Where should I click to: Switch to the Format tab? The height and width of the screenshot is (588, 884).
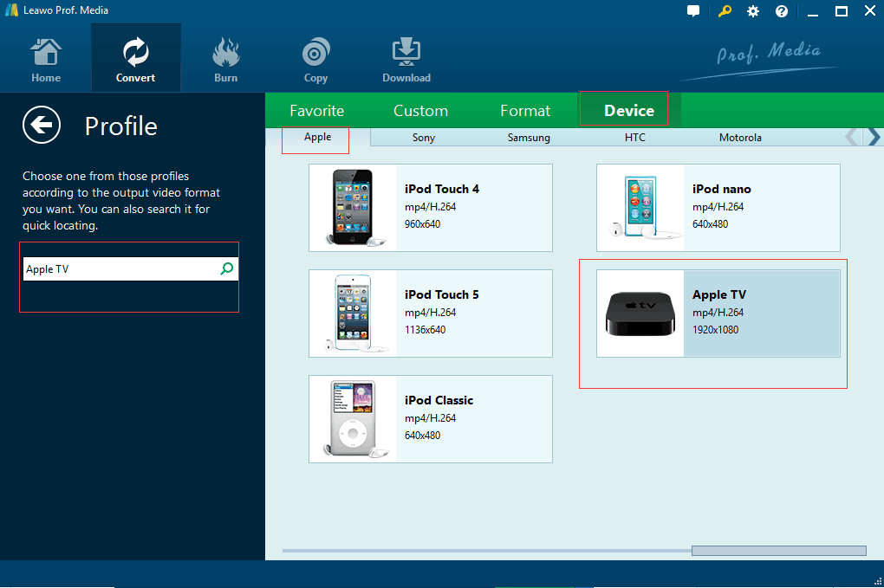(524, 111)
